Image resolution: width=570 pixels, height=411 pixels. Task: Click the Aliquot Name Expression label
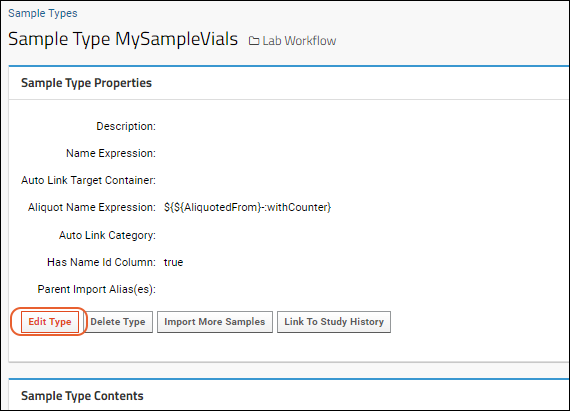point(92,207)
